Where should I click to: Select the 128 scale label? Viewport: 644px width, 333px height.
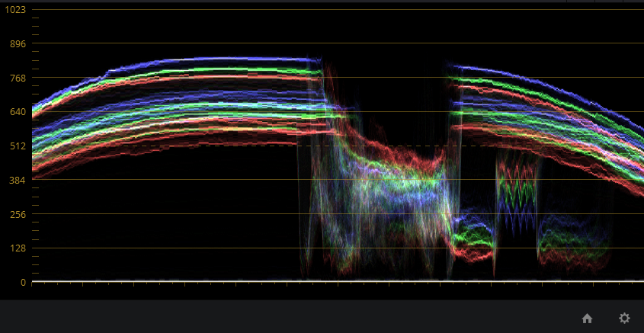(18, 248)
